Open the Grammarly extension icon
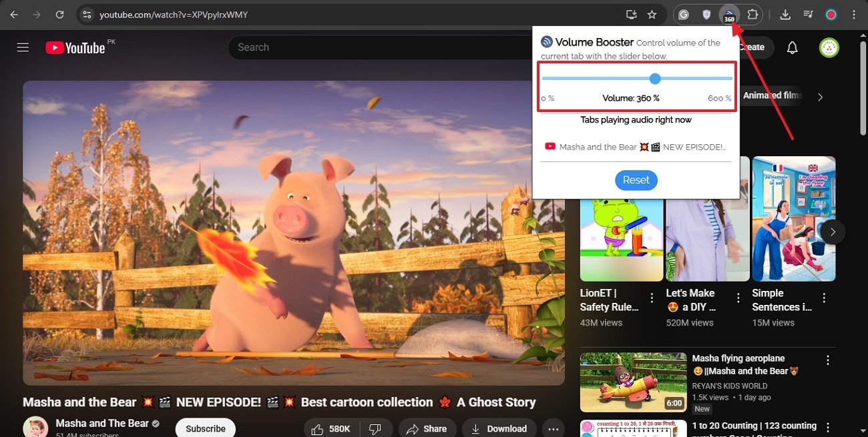868x437 pixels. (684, 14)
